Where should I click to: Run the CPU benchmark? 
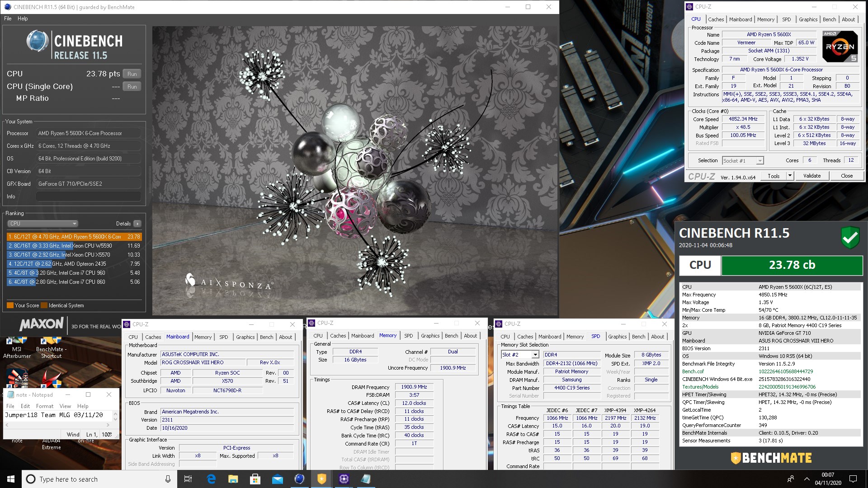[132, 74]
